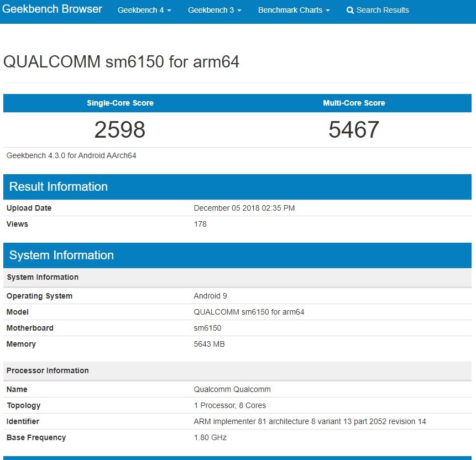476x460 pixels.
Task: Open the Geekbench Browser home link
Action: [x=52, y=9]
